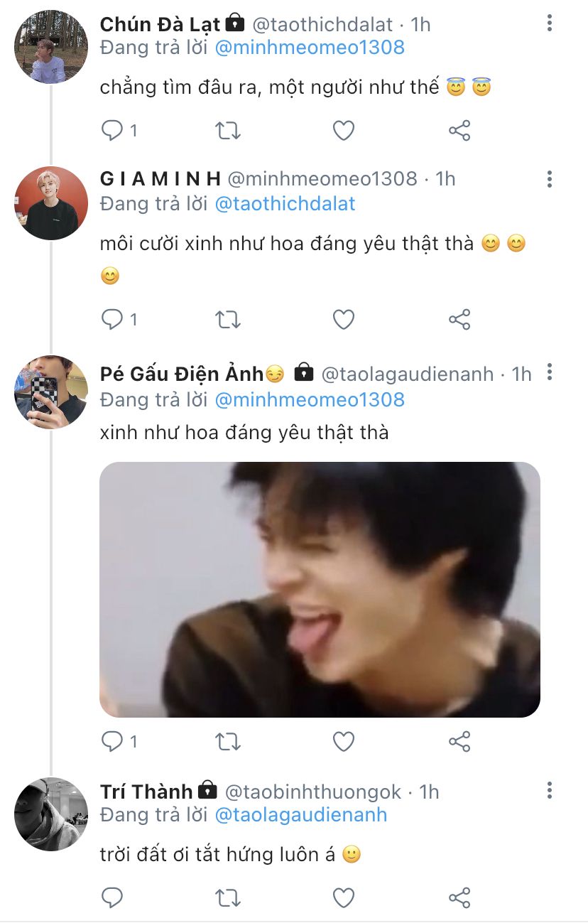Open the laughing person image in tweet
The width and height of the screenshot is (588, 923).
320,589
